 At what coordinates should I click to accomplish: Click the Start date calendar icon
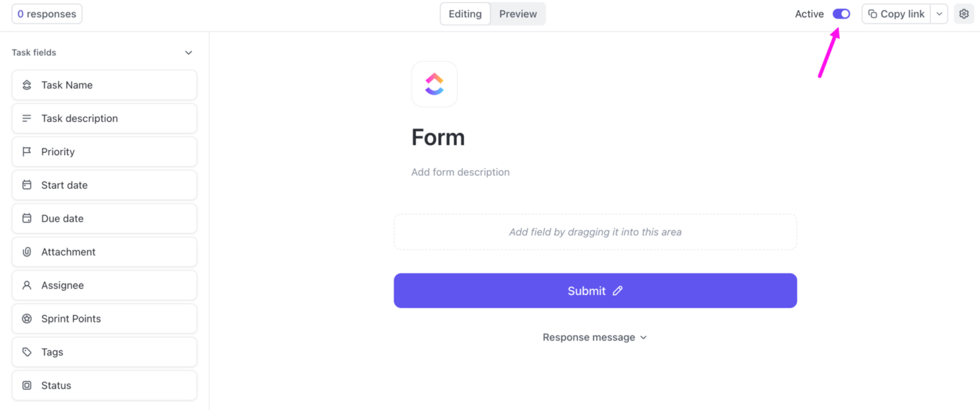pos(26,185)
